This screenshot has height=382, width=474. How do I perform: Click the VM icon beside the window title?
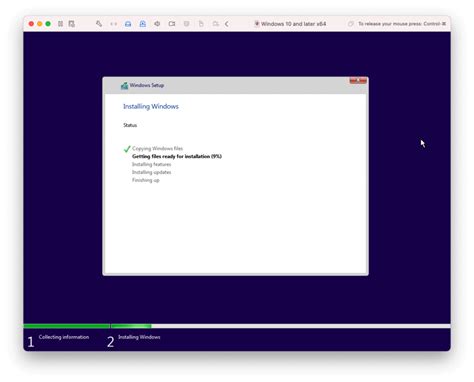[x=257, y=24]
